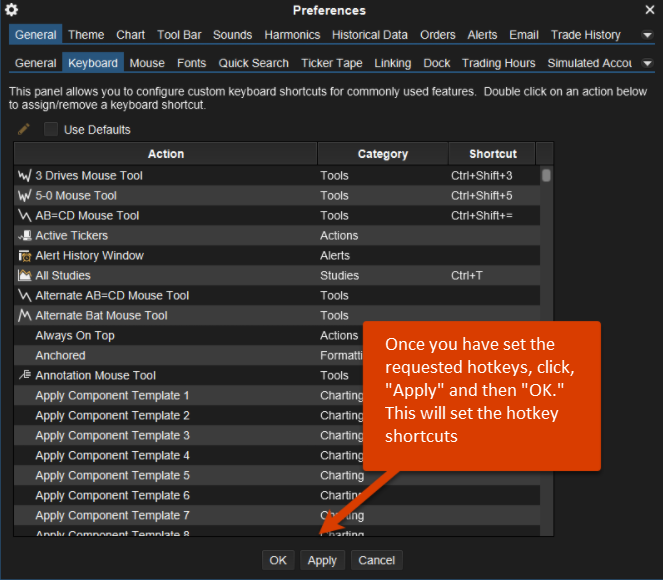Click the Active Tickers icon

pyautogui.click(x=25, y=235)
